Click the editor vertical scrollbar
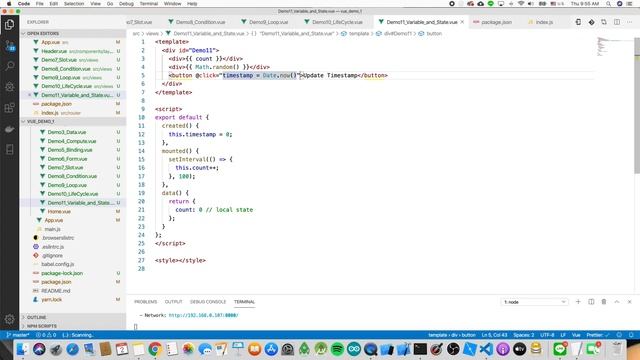This screenshot has height=360, width=640. pyautogui.click(x=637, y=105)
